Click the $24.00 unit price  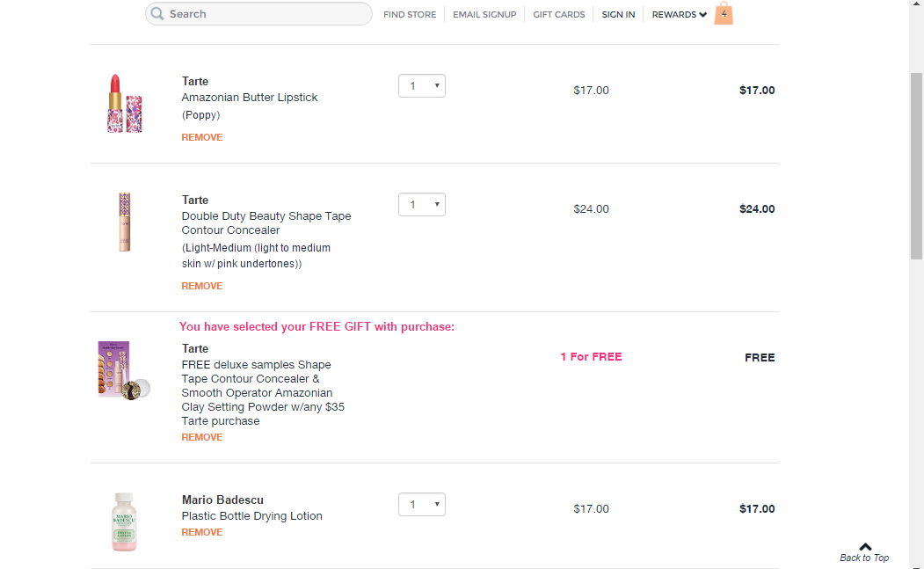tap(591, 208)
